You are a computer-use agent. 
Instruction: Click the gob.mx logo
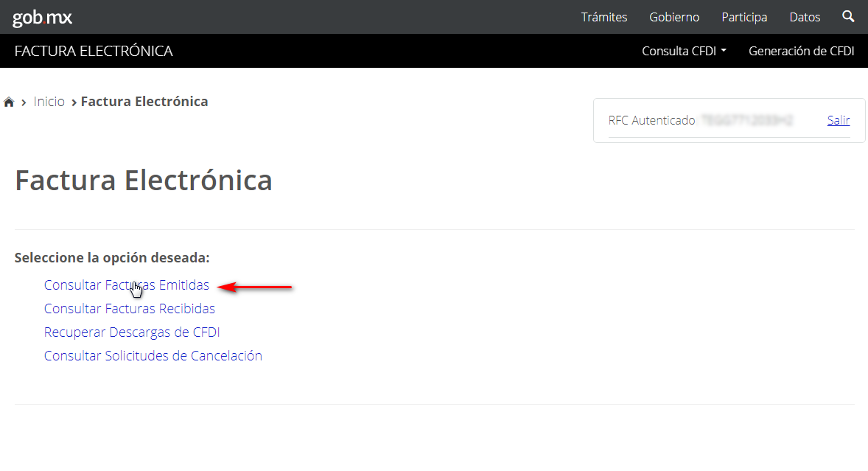pyautogui.click(x=42, y=17)
